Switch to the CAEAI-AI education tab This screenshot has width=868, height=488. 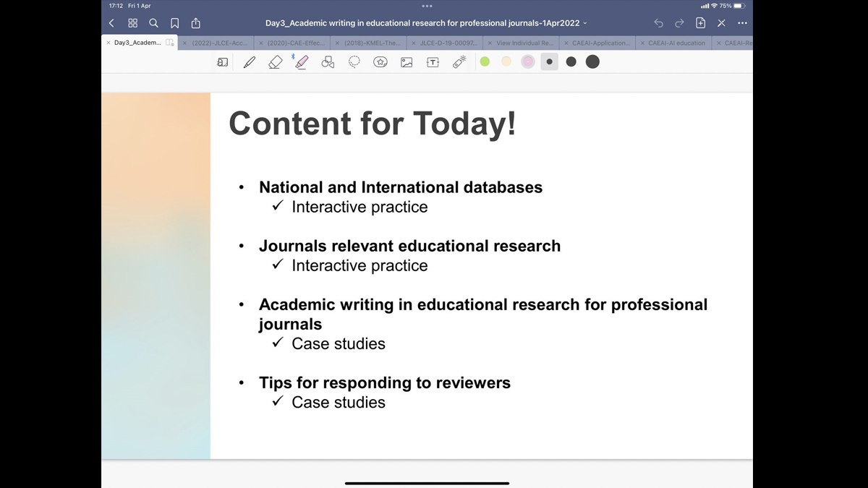point(676,43)
